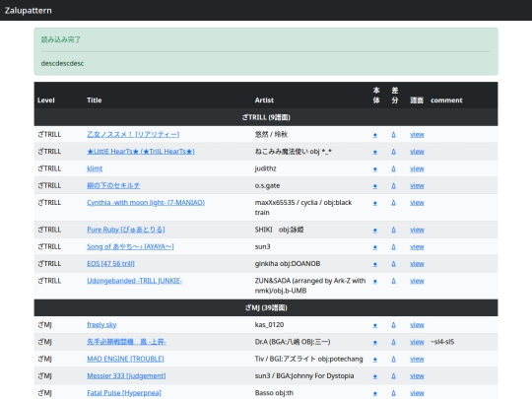Open the 柳の下のセキルチ title link
Viewport: 532px width, 399px height.
coord(113,185)
